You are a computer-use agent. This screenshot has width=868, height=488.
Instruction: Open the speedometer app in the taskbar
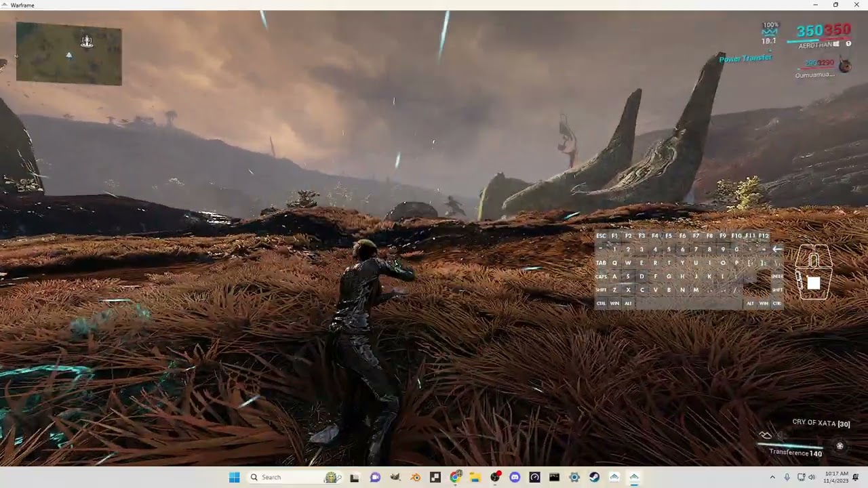click(x=535, y=477)
